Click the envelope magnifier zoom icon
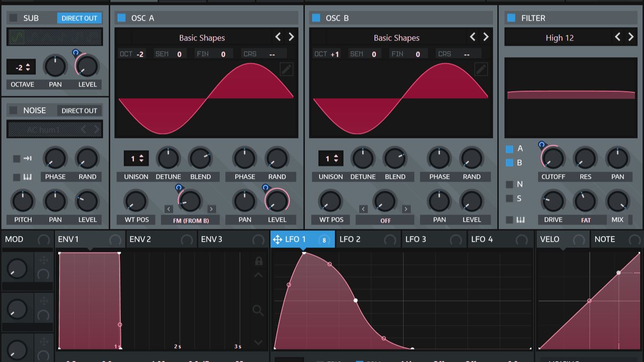The width and height of the screenshot is (644, 362). (x=258, y=311)
